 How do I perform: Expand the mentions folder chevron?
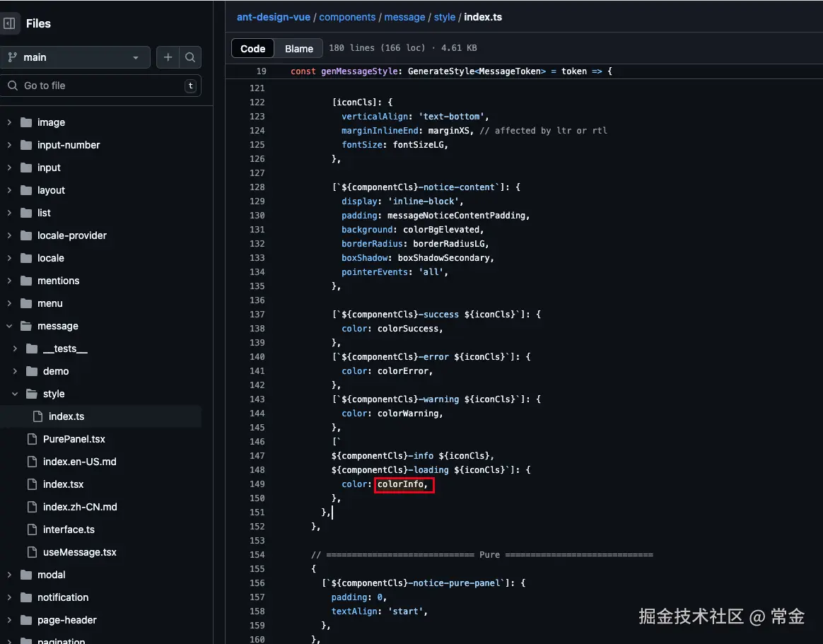[x=9, y=281]
